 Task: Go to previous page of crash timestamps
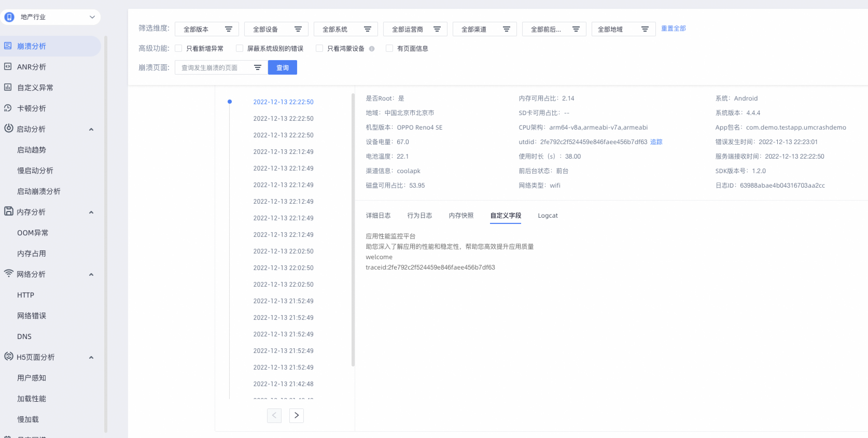pos(274,415)
